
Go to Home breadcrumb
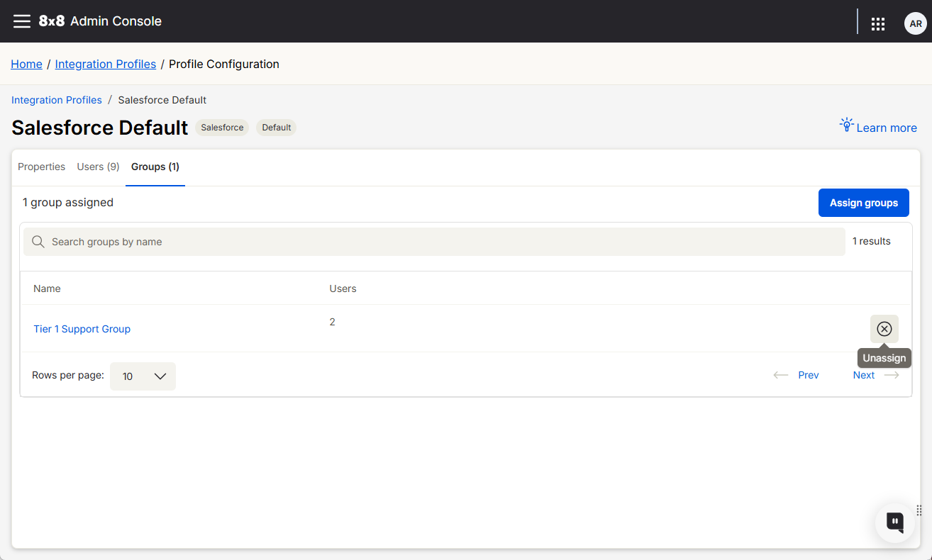26,64
